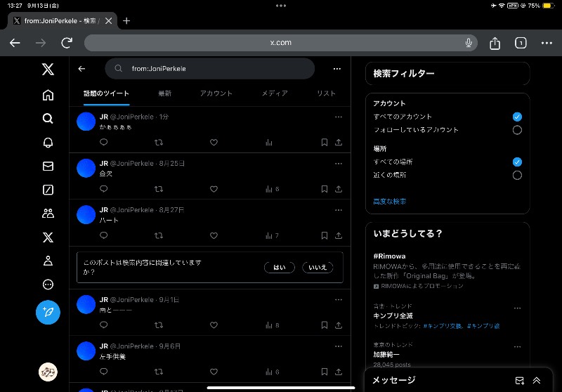The height and width of the screenshot is (392, 562).
Task: Open Notifications bell icon
Action: coord(48,143)
